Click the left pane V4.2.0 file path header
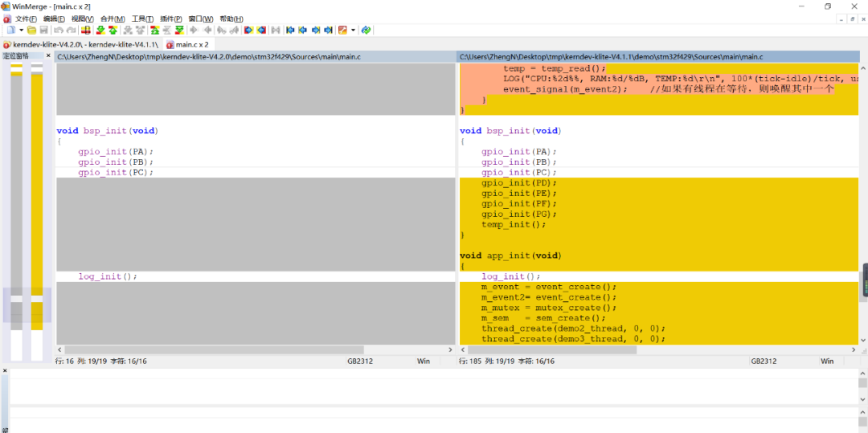The width and height of the screenshot is (868, 433). click(255, 57)
